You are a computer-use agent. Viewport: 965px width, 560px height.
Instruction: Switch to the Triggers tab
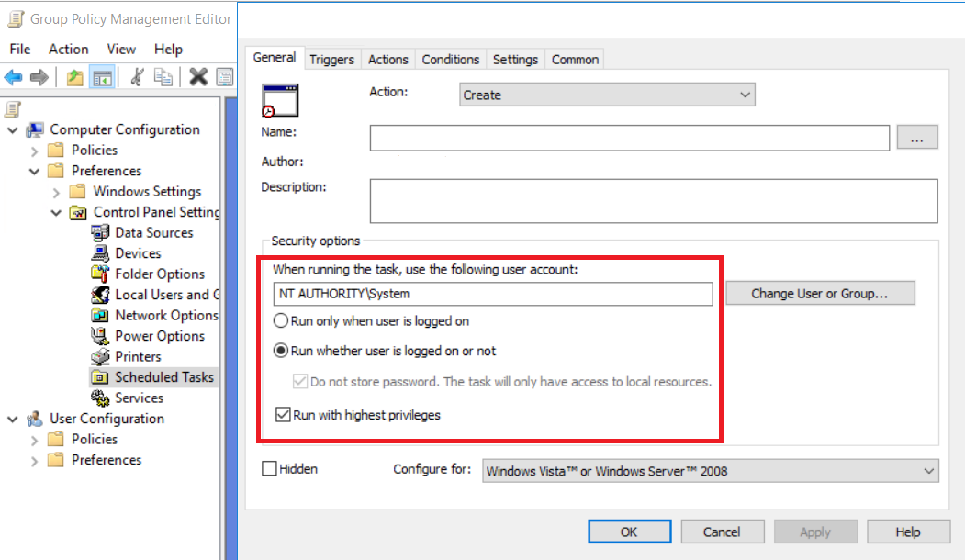[331, 60]
